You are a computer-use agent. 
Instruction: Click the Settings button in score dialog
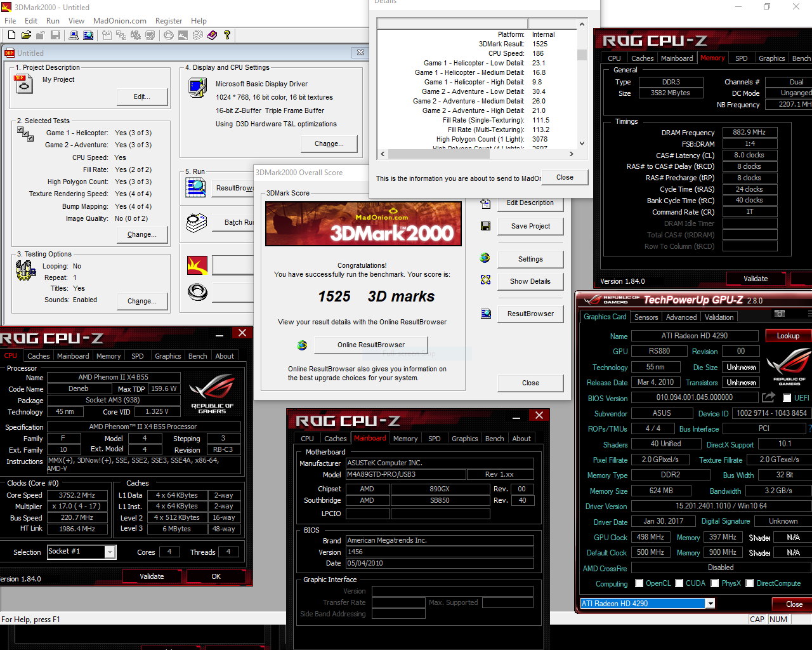coord(530,259)
